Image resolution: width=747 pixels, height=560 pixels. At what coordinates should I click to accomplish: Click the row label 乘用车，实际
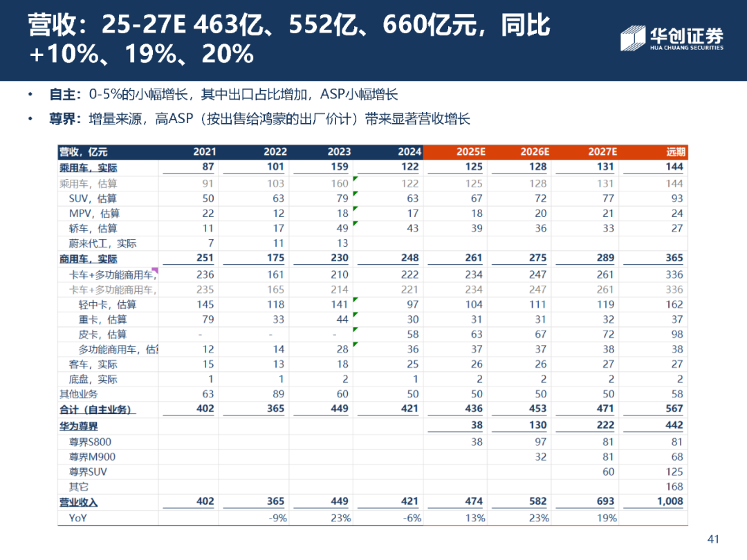pyautogui.click(x=88, y=167)
